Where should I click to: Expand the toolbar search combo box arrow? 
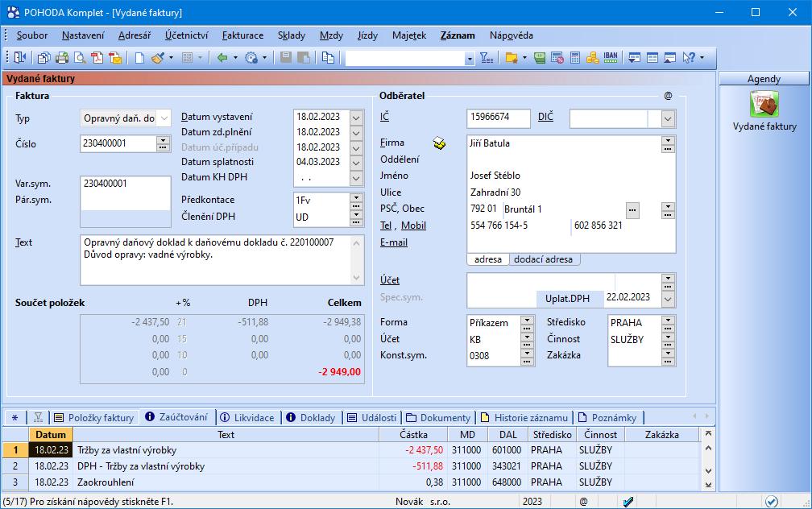click(470, 59)
